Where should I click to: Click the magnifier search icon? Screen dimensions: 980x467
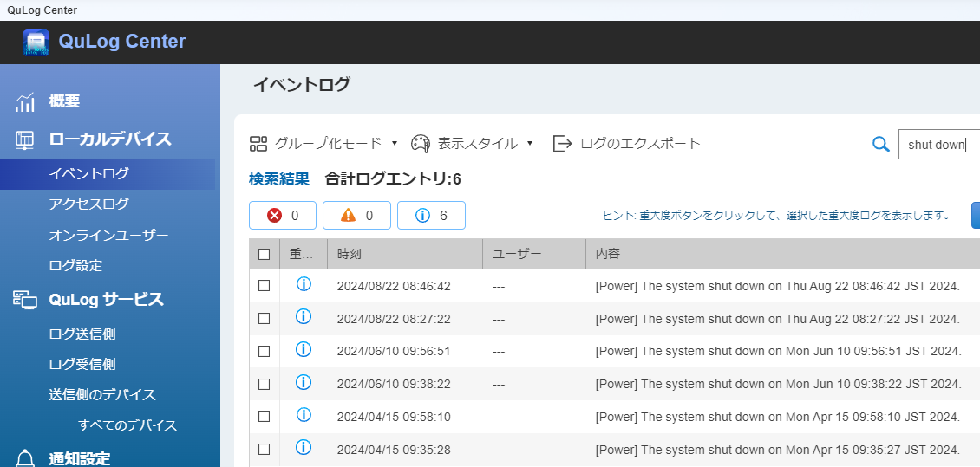pyautogui.click(x=880, y=144)
